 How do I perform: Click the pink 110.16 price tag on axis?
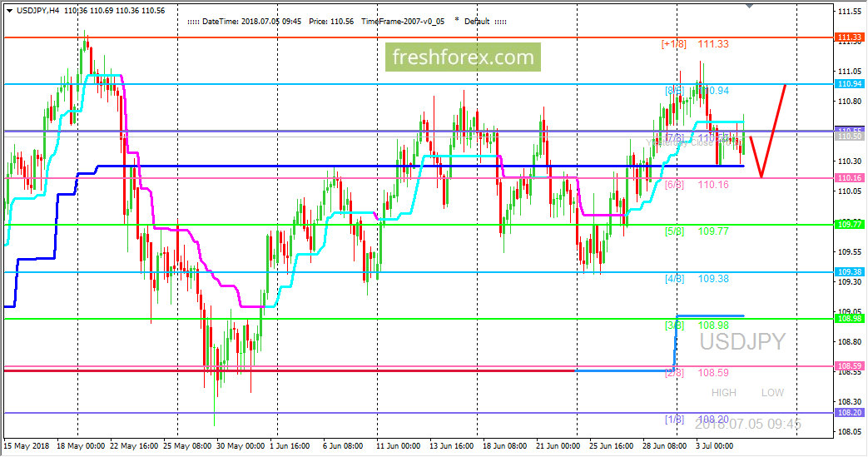849,178
